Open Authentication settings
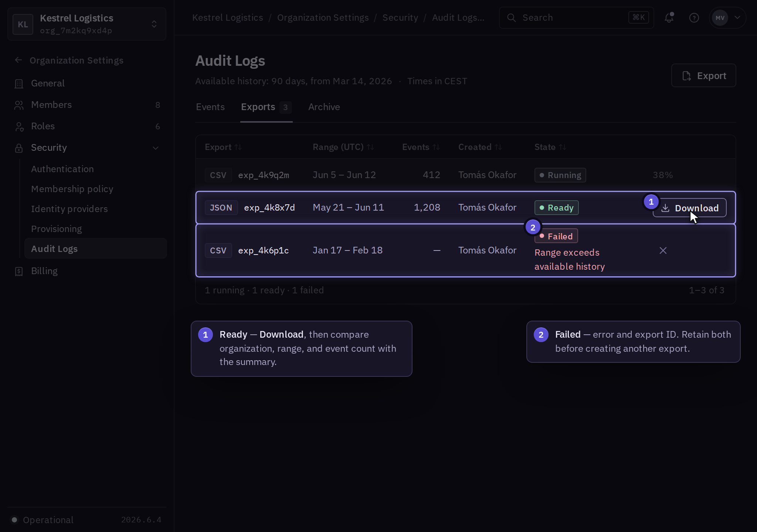This screenshot has height=532, width=757. click(62, 169)
